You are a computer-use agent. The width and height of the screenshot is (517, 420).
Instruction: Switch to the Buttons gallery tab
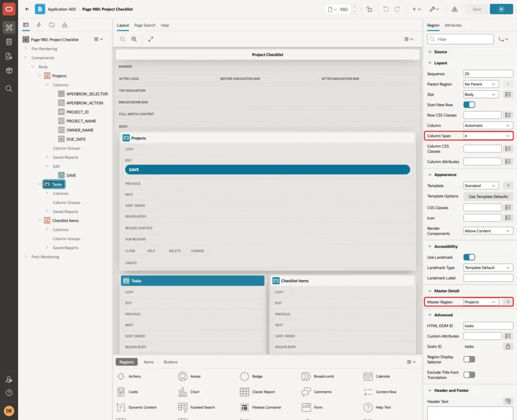[x=171, y=362]
